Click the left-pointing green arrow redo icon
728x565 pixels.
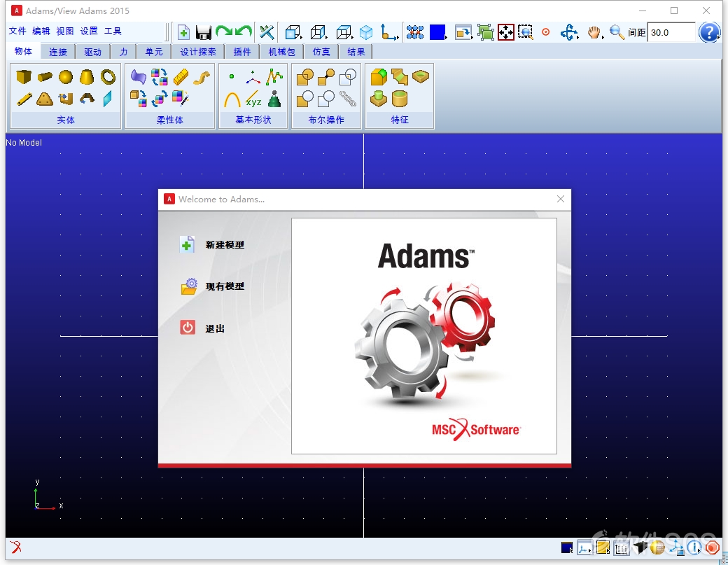point(244,32)
